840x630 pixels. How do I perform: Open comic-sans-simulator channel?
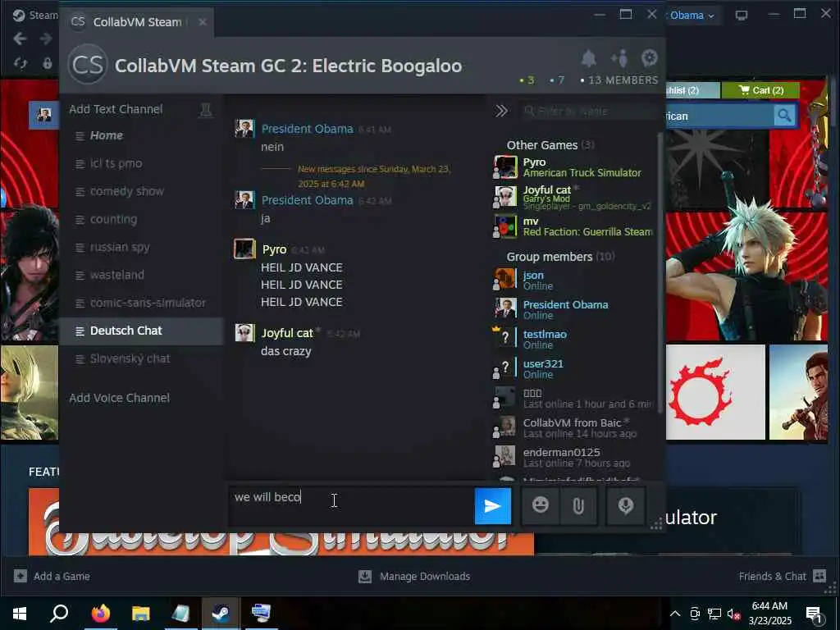[141, 303]
